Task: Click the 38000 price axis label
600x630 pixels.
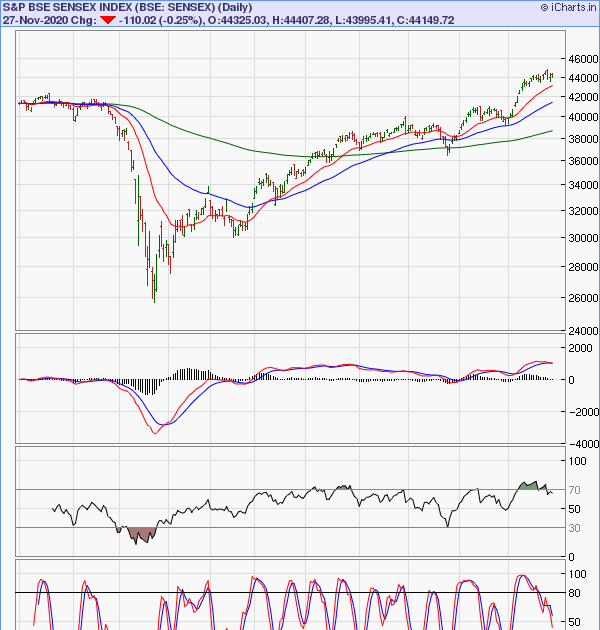Action: (x=583, y=139)
